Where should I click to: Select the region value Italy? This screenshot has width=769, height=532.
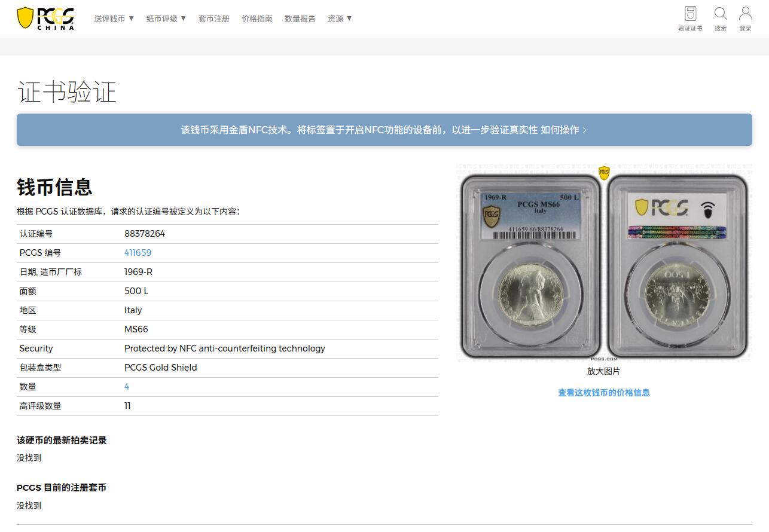coord(133,310)
